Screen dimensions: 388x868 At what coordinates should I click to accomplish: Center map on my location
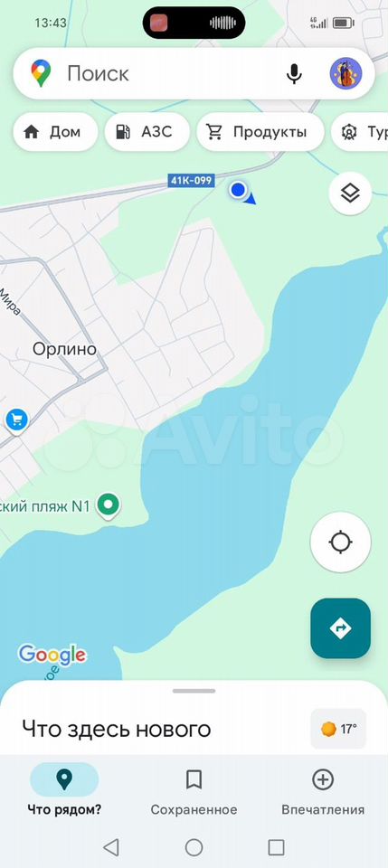[340, 542]
